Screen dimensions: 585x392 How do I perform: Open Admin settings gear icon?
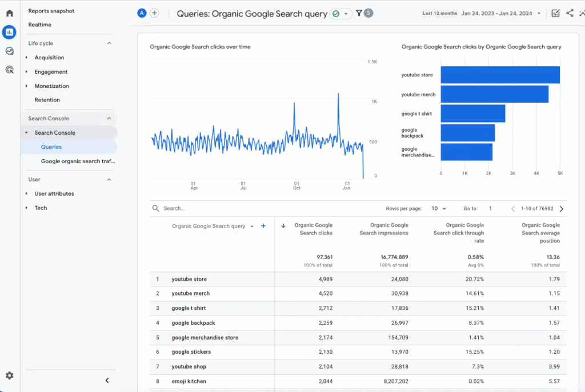(x=10, y=375)
